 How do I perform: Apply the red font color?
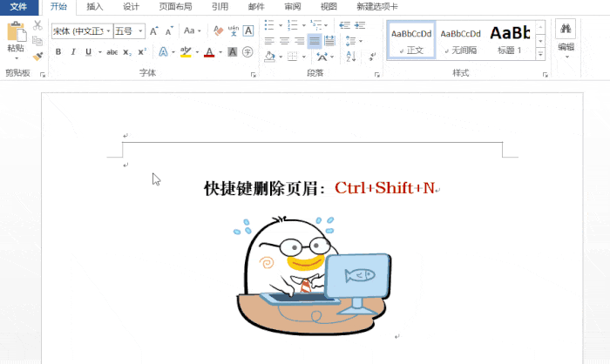click(x=209, y=51)
